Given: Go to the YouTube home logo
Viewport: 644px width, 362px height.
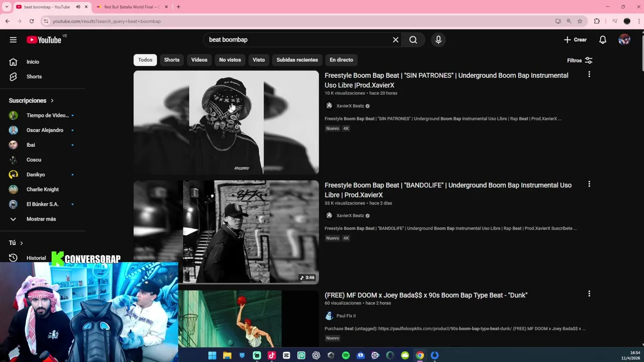Looking at the screenshot, I should 44,40.
